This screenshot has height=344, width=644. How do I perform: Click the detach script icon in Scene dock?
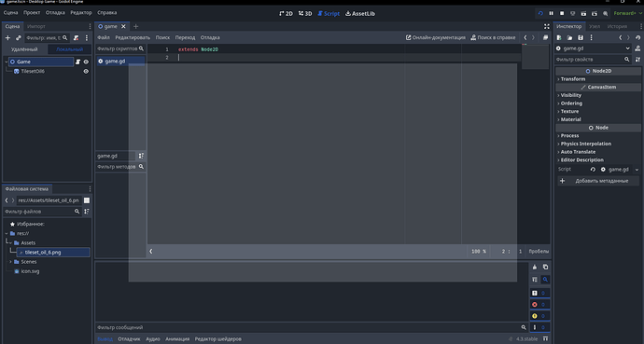tap(76, 37)
